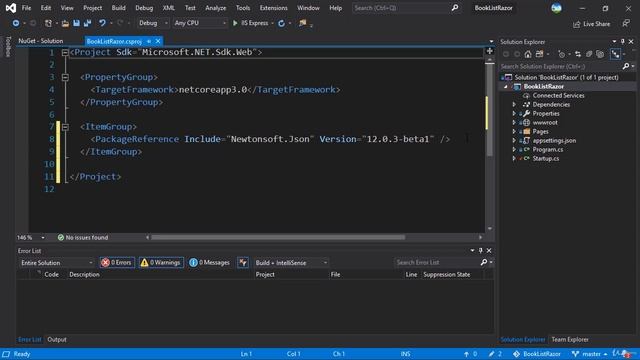This screenshot has height=360, width=640.
Task: Collapse the PropertyGroup element outline
Action: tap(65, 77)
